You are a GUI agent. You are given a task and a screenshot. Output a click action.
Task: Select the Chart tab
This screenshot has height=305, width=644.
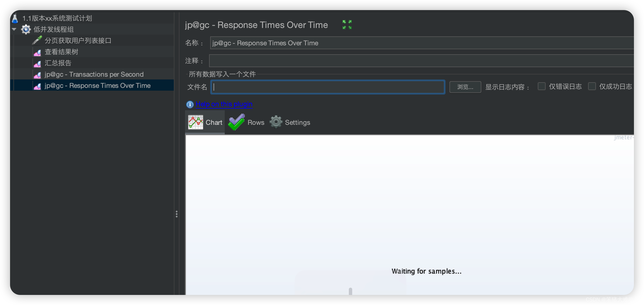[205, 123]
